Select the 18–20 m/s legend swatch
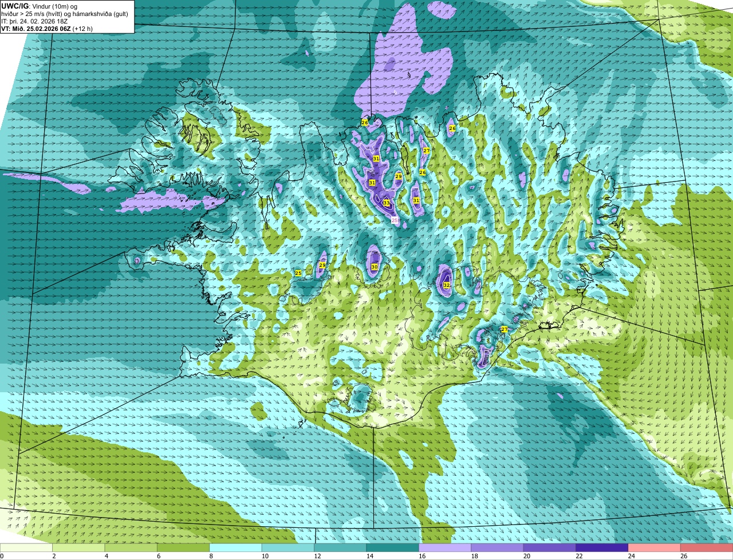The height and width of the screenshot is (560, 733). coord(498,547)
